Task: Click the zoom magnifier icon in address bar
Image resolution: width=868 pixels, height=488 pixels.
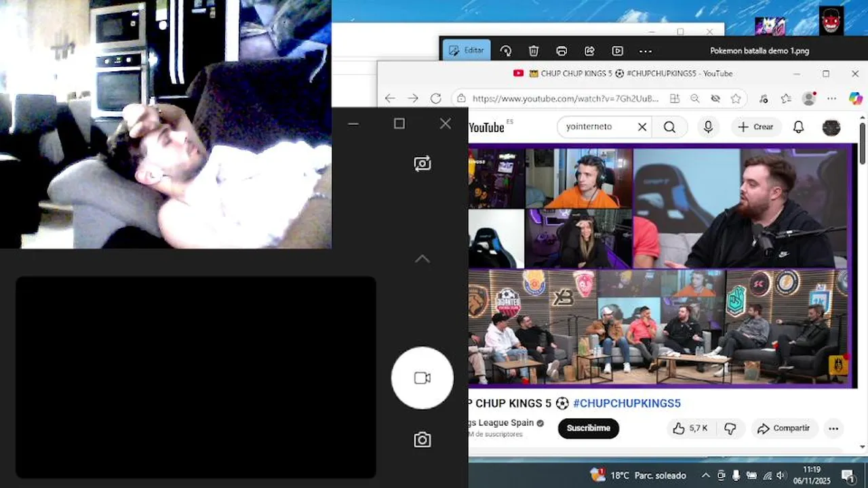Action: pos(695,98)
